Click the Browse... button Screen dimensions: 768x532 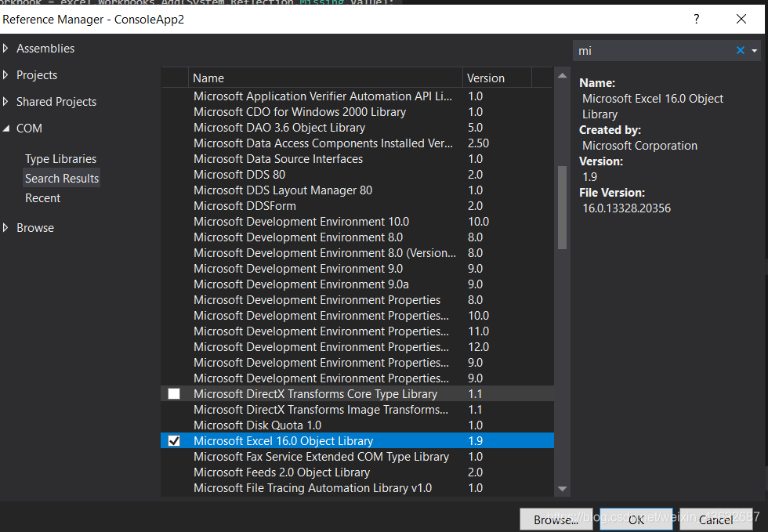(x=556, y=519)
